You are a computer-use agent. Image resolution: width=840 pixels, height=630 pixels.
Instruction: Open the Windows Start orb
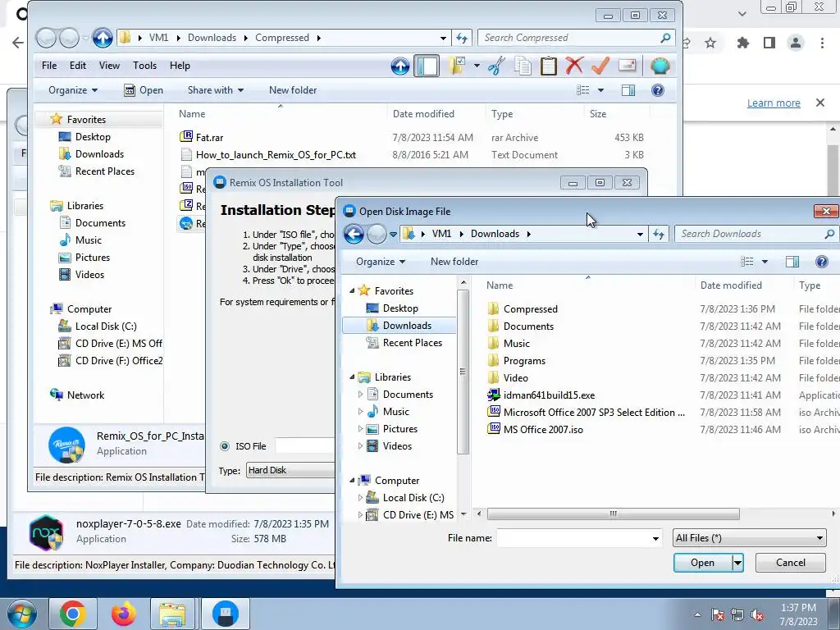22,614
